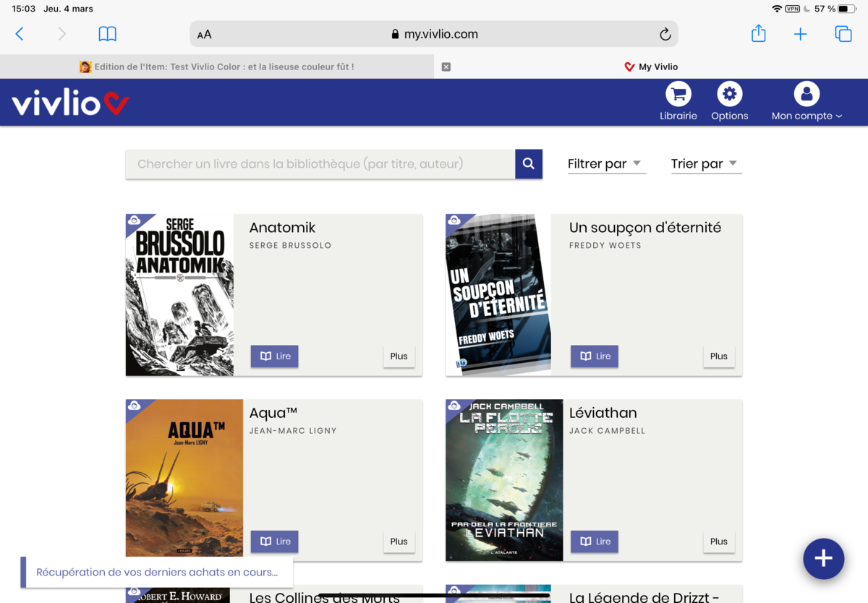Read Léviathan with the Lire button
Screen dimensions: 868x603
[x=595, y=542]
